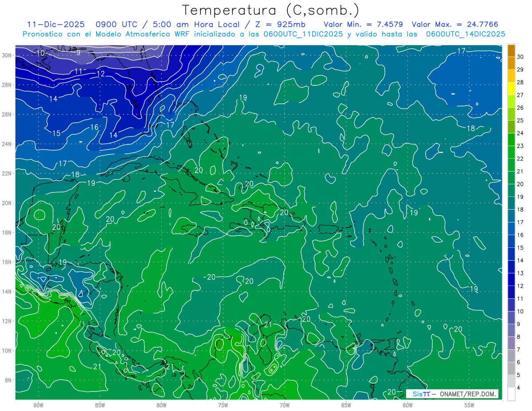
Task: Click the "Valor Min. = 7.4579" value
Action: [x=363, y=24]
